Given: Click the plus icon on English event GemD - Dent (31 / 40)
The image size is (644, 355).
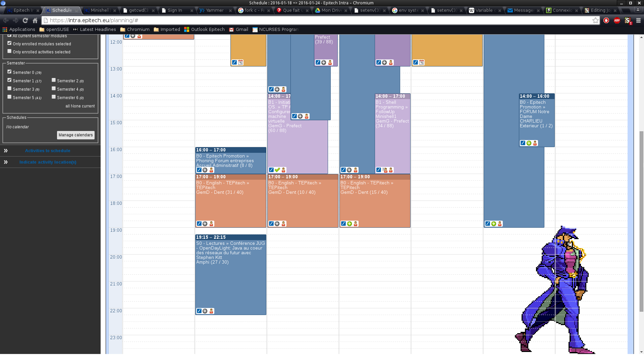Looking at the screenshot, I should (x=205, y=224).
